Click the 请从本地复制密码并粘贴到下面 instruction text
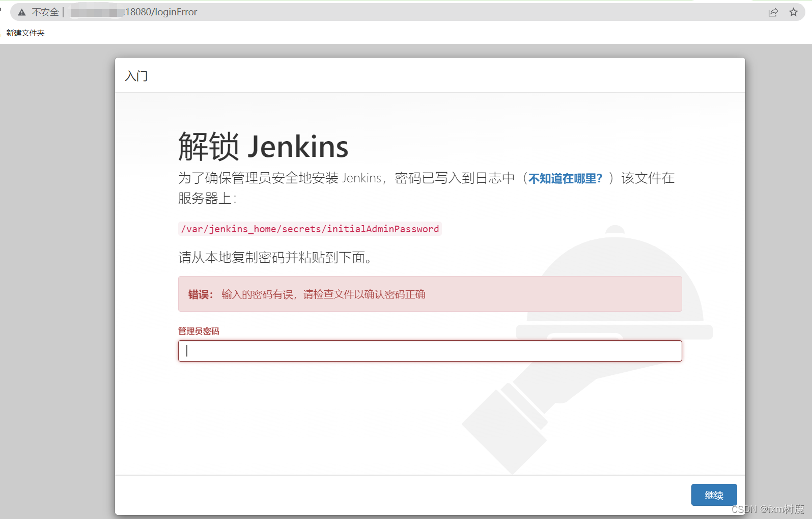This screenshot has width=812, height=519. (x=276, y=258)
